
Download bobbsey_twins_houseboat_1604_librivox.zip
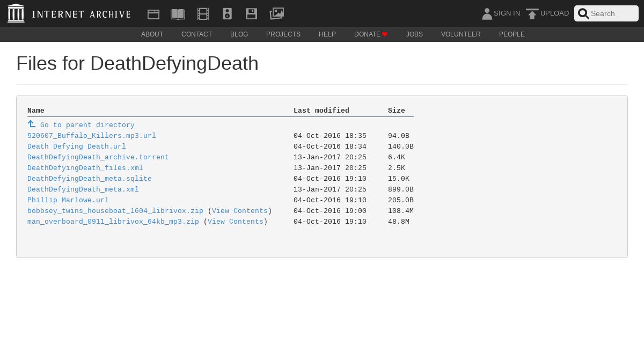coord(115,211)
